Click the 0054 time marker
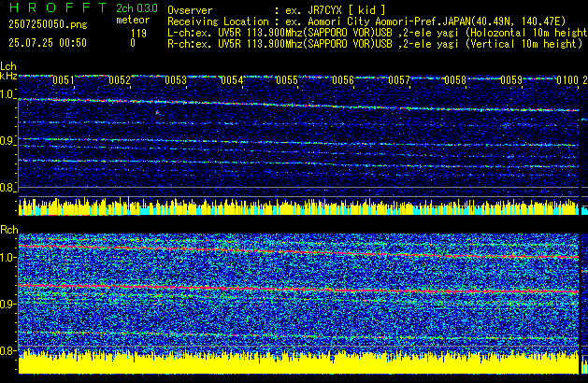This screenshot has width=588, height=383. 232,80
